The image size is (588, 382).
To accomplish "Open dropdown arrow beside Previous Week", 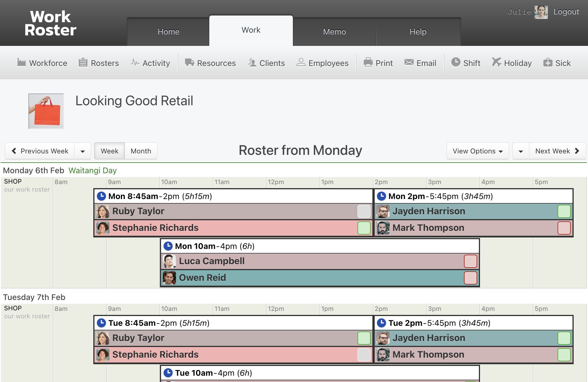I will coord(83,151).
